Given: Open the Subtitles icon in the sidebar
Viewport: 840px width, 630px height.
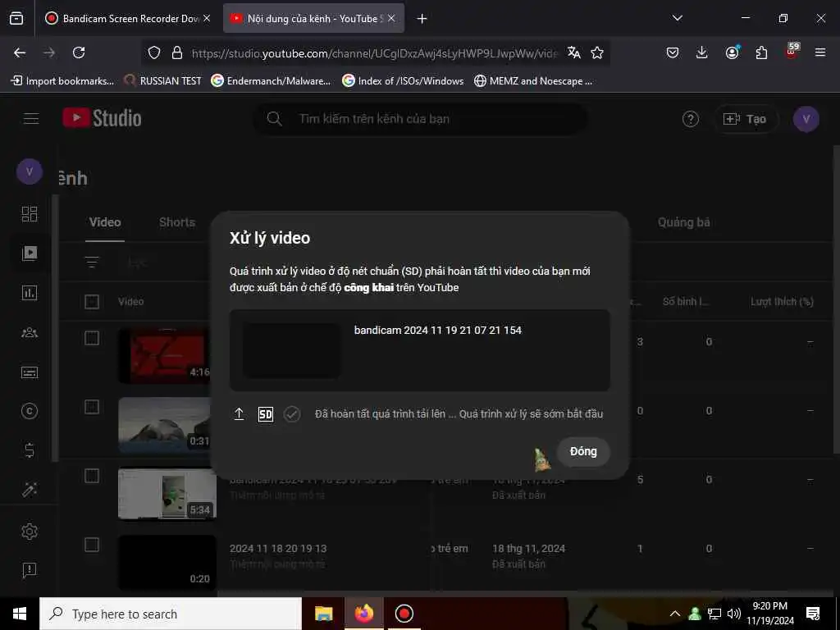Looking at the screenshot, I should click(30, 372).
